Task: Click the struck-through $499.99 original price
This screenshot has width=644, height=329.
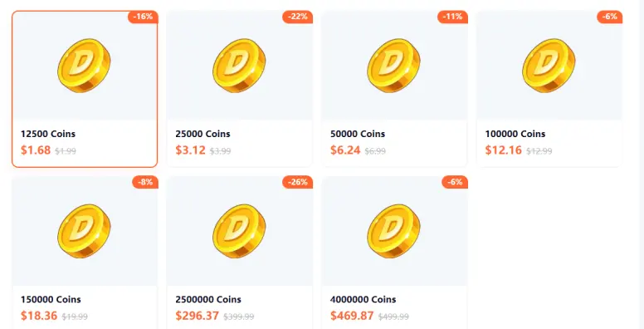Action: pyautogui.click(x=393, y=317)
